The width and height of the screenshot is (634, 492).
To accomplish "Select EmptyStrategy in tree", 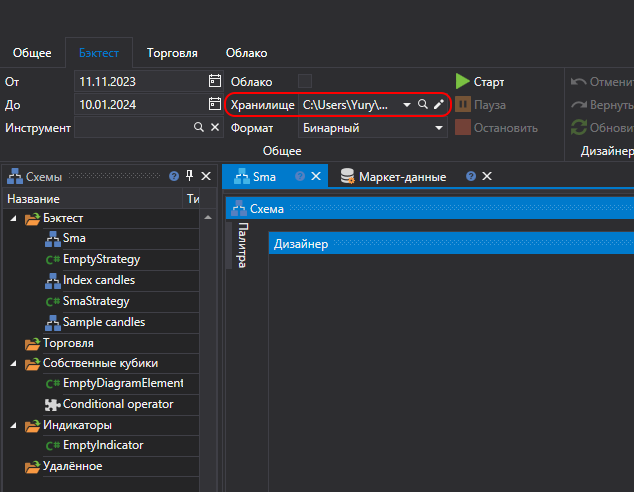I will (101, 259).
